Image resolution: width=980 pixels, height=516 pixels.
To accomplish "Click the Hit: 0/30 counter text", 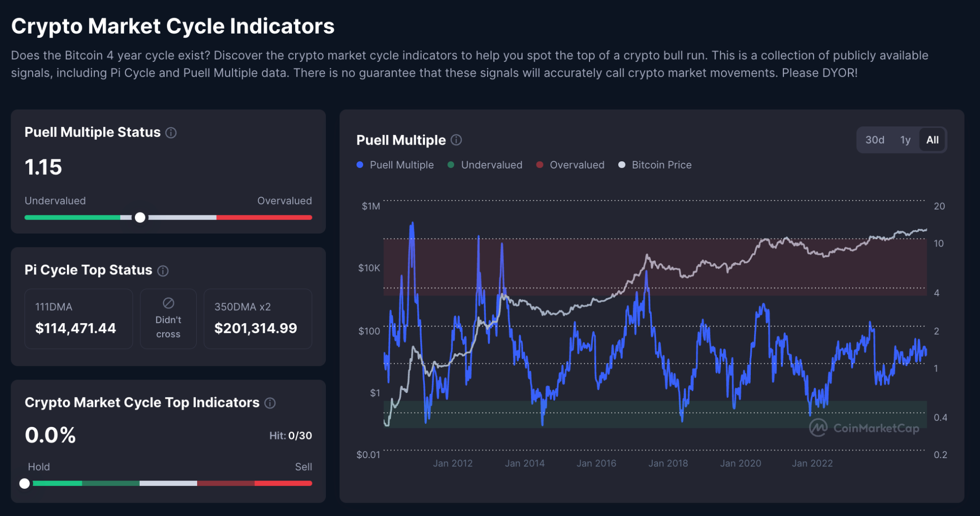I will [290, 436].
